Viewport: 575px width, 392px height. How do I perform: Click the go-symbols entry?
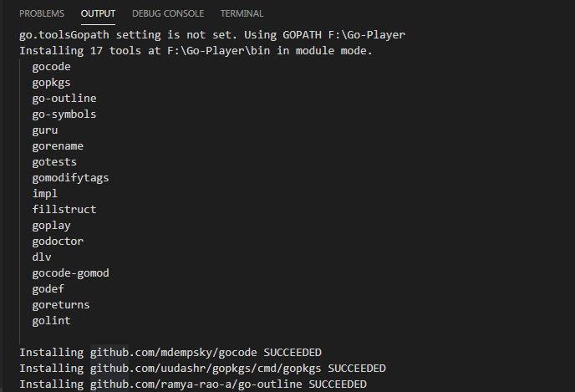click(x=64, y=115)
